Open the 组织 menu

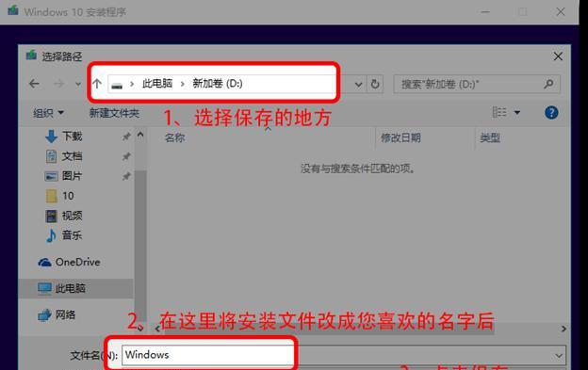[48, 113]
